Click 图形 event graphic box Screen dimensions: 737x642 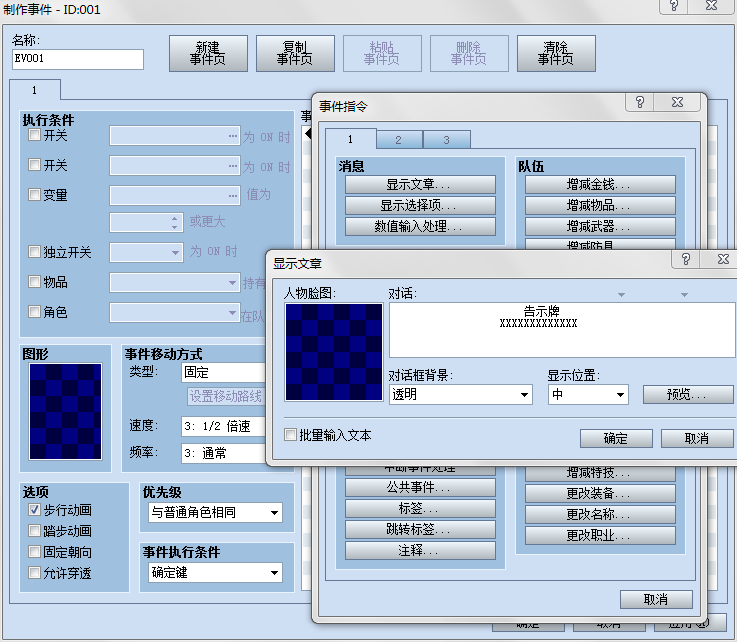[65, 411]
